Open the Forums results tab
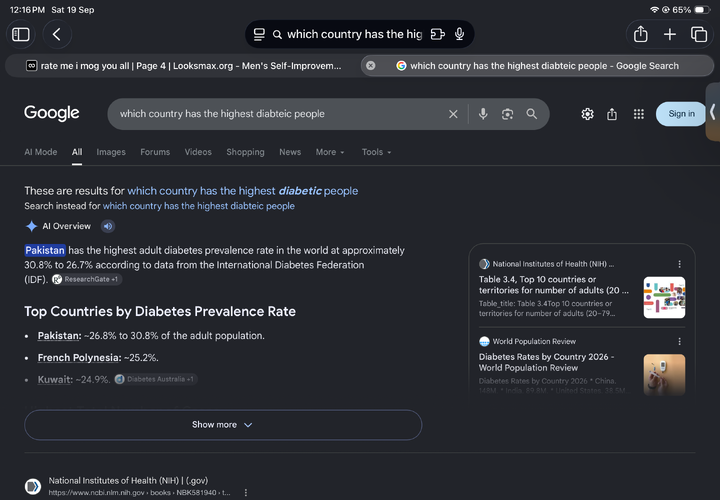 pyautogui.click(x=155, y=152)
